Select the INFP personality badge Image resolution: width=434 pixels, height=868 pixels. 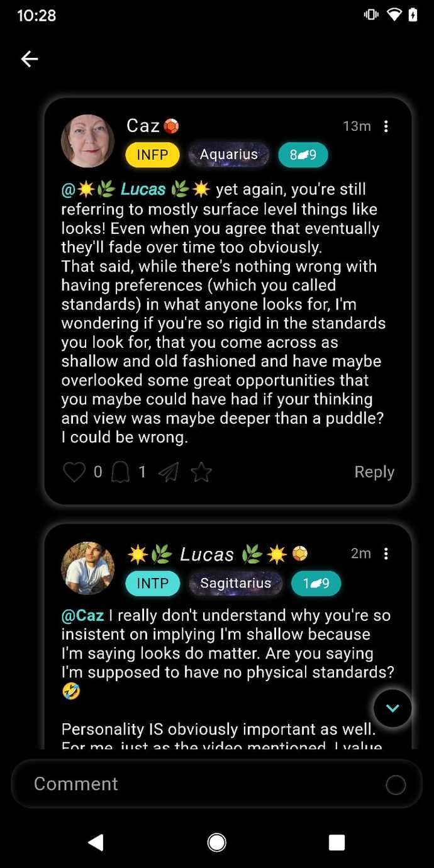(x=152, y=155)
